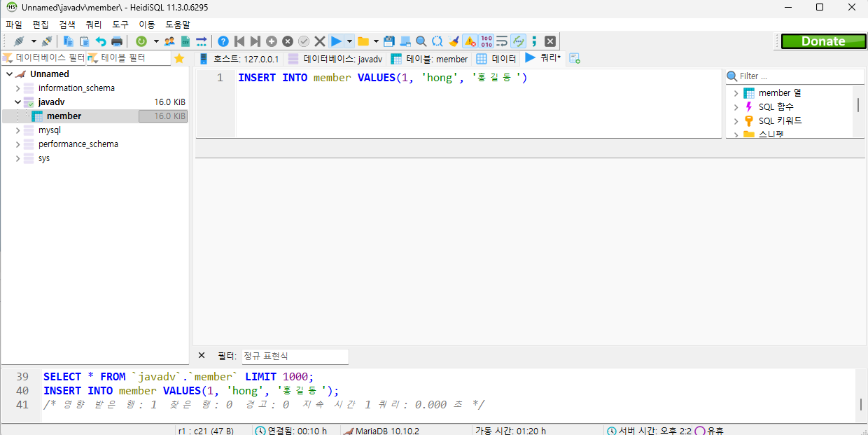Click the undo arrow icon
The image size is (868, 435).
101,41
